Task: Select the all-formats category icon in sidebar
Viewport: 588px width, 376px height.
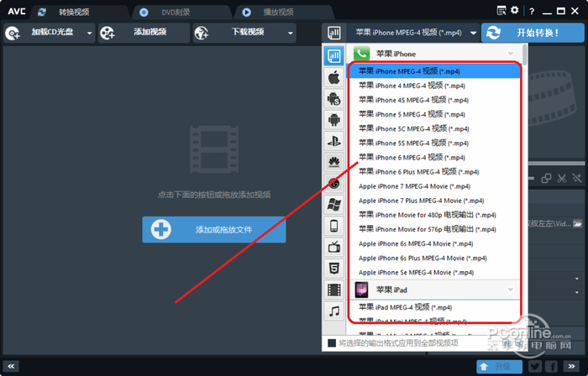Action: pos(333,56)
